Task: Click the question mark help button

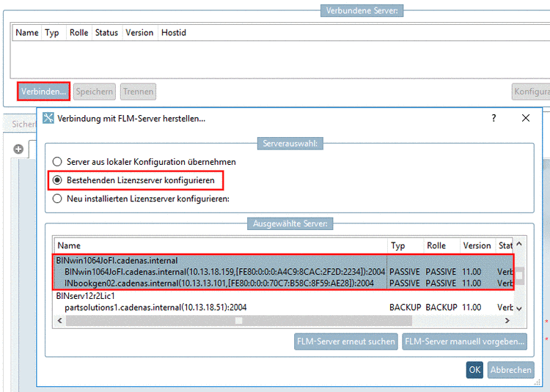Action: pos(494,118)
